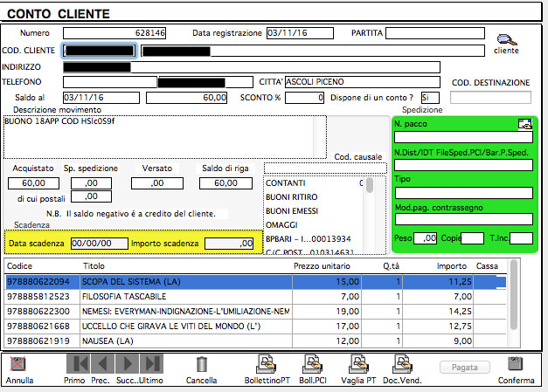Screen dimensions: 548x392
Task: Click the Data scadenza field
Action: (x=100, y=244)
